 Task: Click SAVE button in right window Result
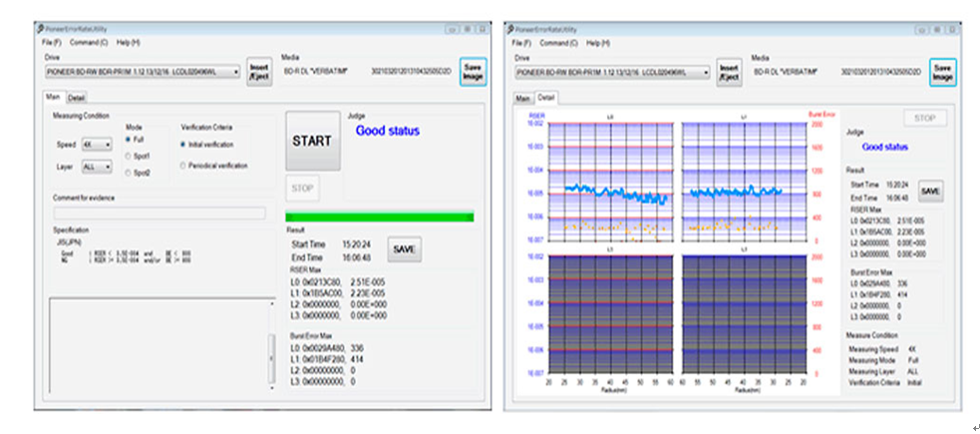[x=929, y=191]
